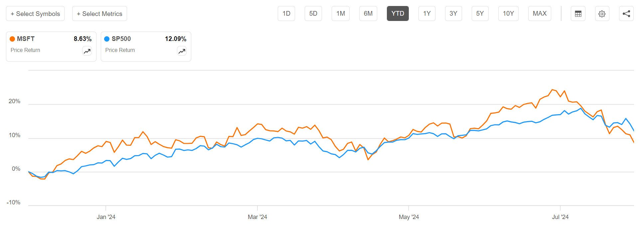This screenshot has height=229, width=644.
Task: Click the share chart icon
Action: coord(626,14)
